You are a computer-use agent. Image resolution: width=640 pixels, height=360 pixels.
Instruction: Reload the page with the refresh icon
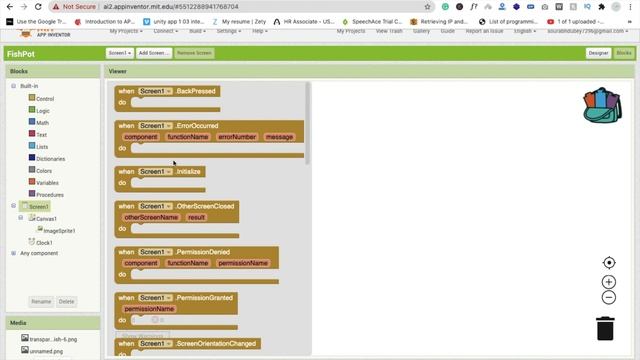[38, 7]
